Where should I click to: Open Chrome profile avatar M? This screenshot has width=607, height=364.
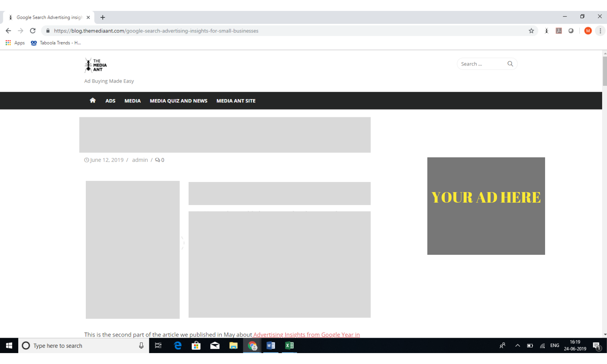(588, 30)
